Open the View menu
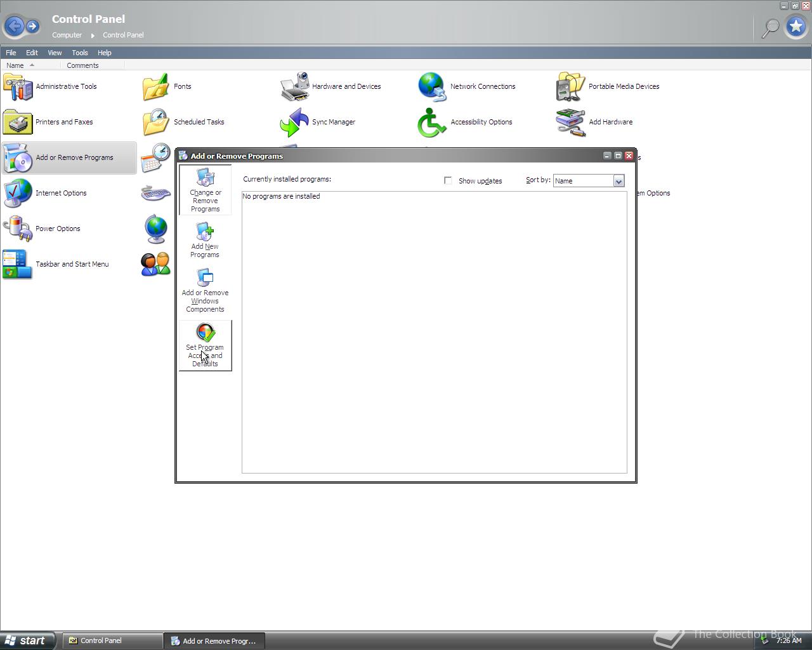812x650 pixels. [x=55, y=53]
